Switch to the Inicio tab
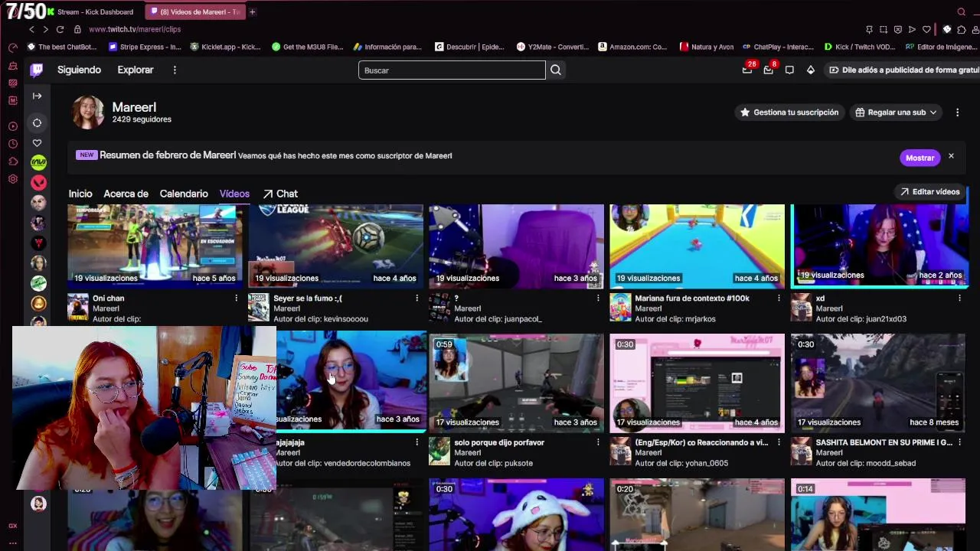980x551 pixels. [x=80, y=194]
